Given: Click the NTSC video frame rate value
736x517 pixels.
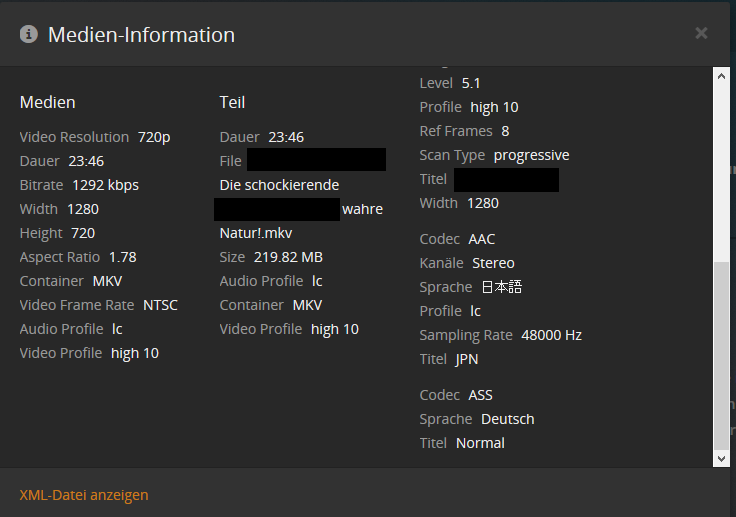Looking at the screenshot, I should click(160, 305).
